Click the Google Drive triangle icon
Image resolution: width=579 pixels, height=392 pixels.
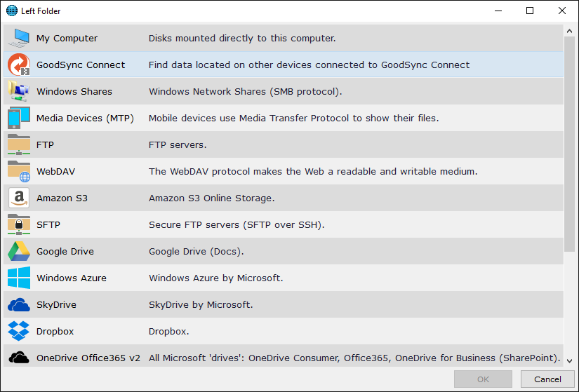[x=18, y=251]
